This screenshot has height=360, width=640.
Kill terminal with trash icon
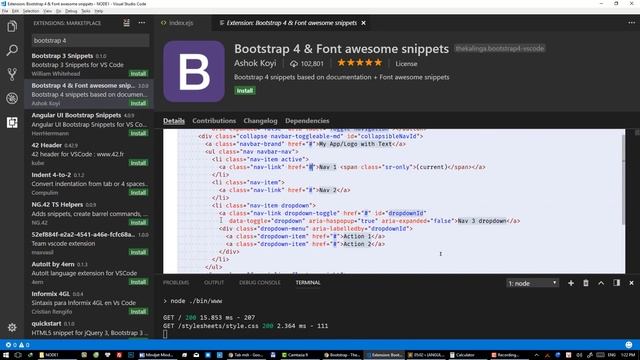[586, 283]
